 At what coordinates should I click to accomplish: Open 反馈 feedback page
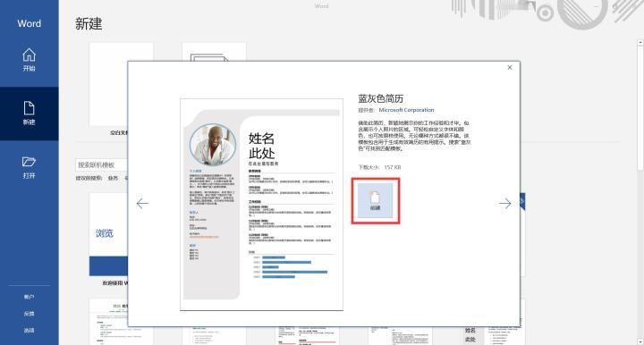29,314
